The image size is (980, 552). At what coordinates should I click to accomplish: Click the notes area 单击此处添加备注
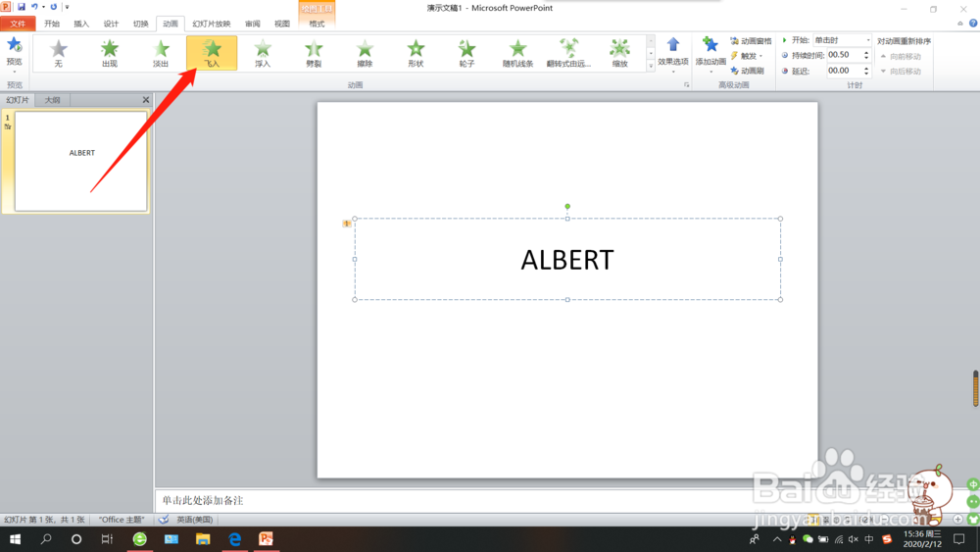coord(203,500)
